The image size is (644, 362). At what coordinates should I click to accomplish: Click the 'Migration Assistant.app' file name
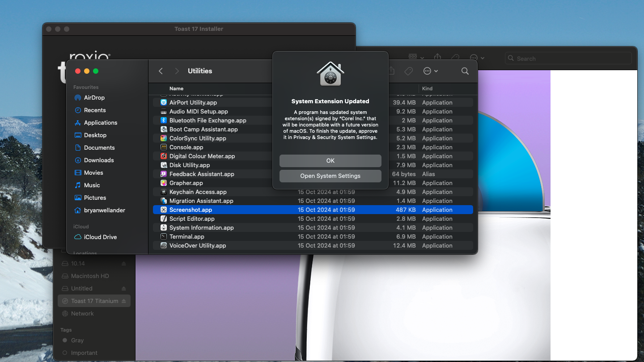pyautogui.click(x=201, y=201)
